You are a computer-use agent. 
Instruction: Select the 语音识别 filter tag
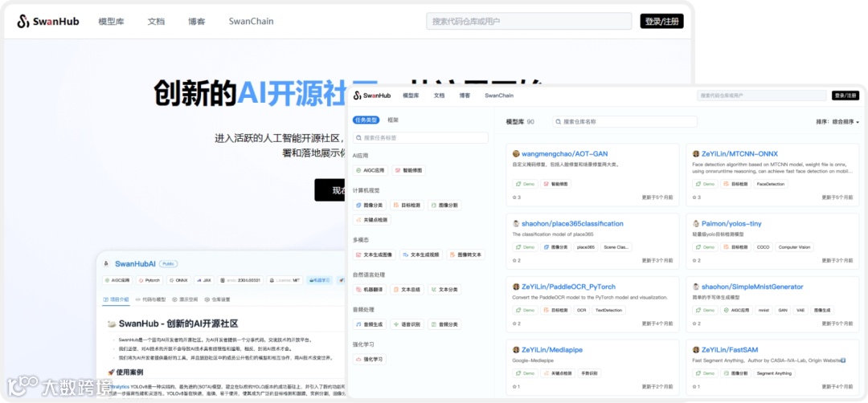click(x=407, y=324)
